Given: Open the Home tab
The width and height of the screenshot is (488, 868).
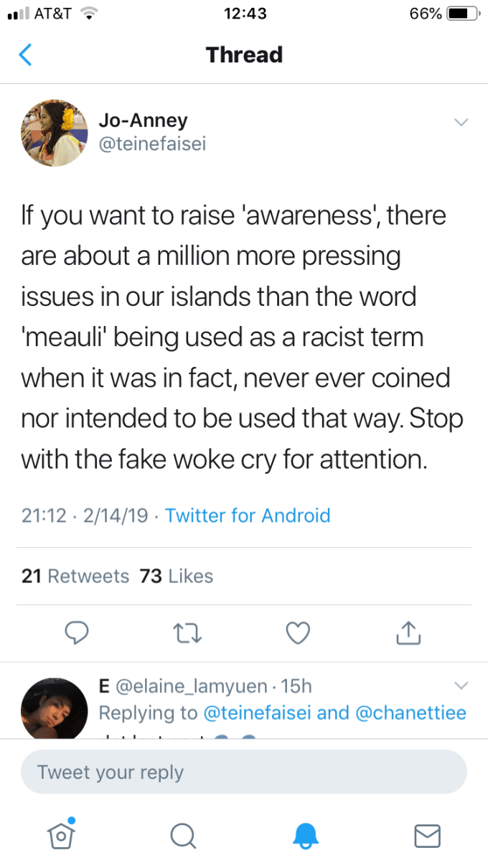Looking at the screenshot, I should (x=61, y=834).
